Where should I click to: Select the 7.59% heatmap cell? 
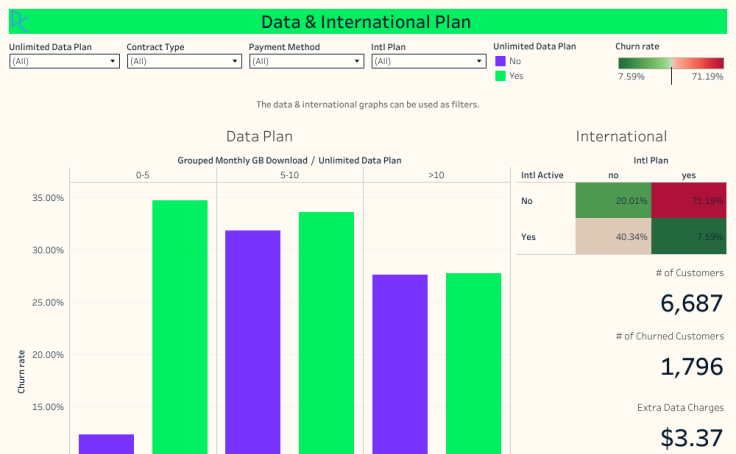pos(689,237)
